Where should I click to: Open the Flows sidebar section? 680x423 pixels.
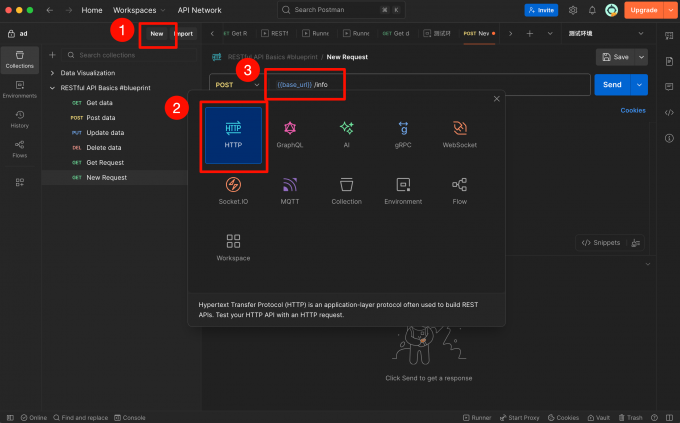coord(20,149)
